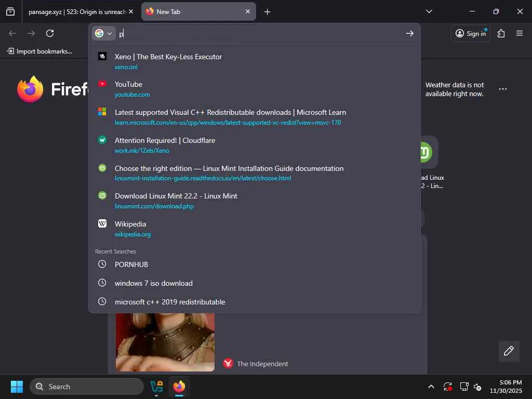This screenshot has width=532, height=399.
Task: Select the YouTube suggestion
Action: tap(255, 89)
